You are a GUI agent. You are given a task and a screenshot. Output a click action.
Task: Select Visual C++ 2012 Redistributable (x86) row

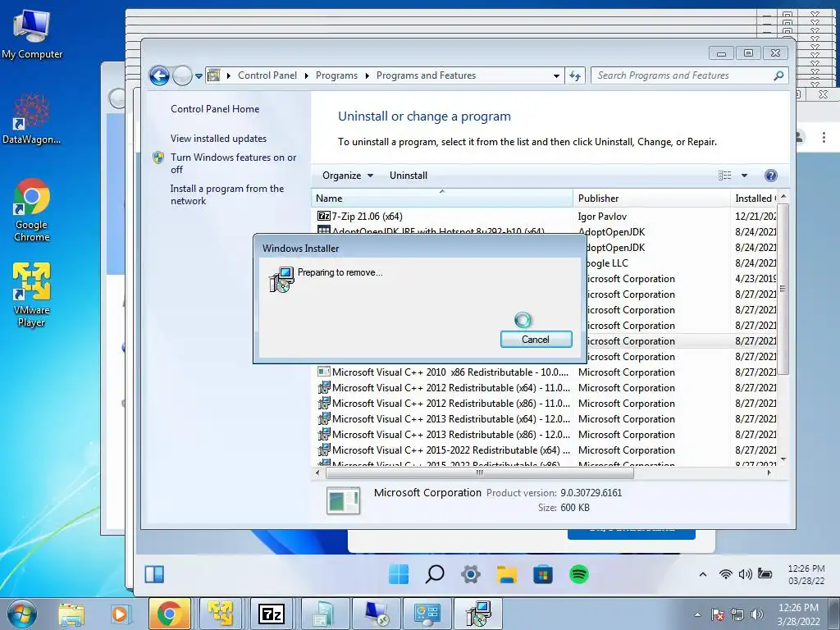point(444,404)
